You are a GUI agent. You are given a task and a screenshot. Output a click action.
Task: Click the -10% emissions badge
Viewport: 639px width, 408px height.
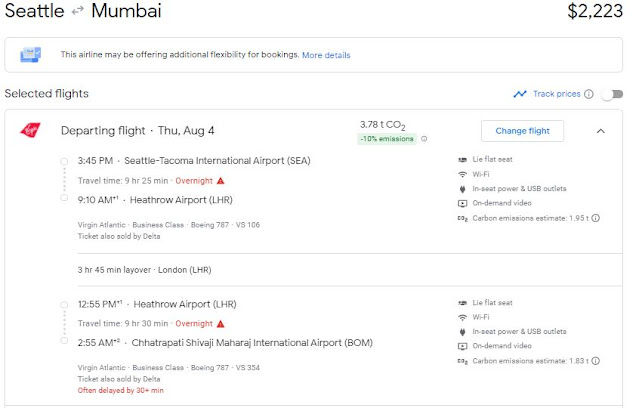pyautogui.click(x=388, y=139)
